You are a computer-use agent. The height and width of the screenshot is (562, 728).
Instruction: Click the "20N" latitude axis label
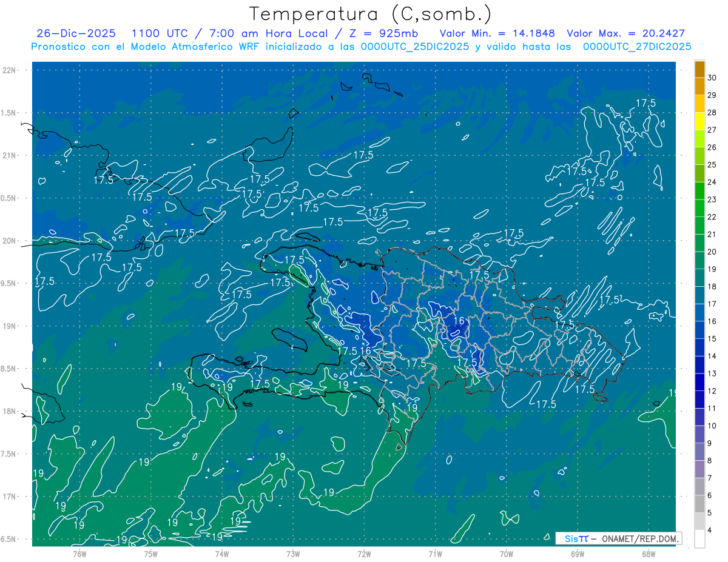(x=10, y=241)
